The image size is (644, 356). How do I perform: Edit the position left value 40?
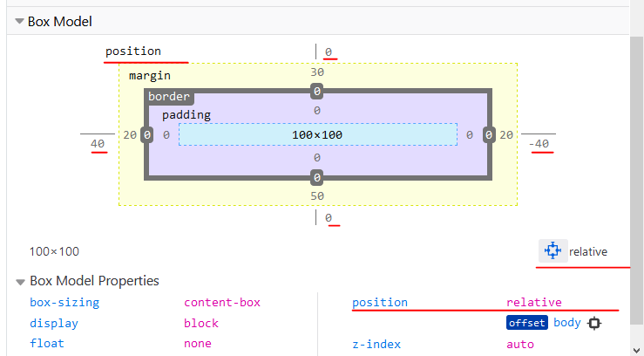(x=98, y=144)
